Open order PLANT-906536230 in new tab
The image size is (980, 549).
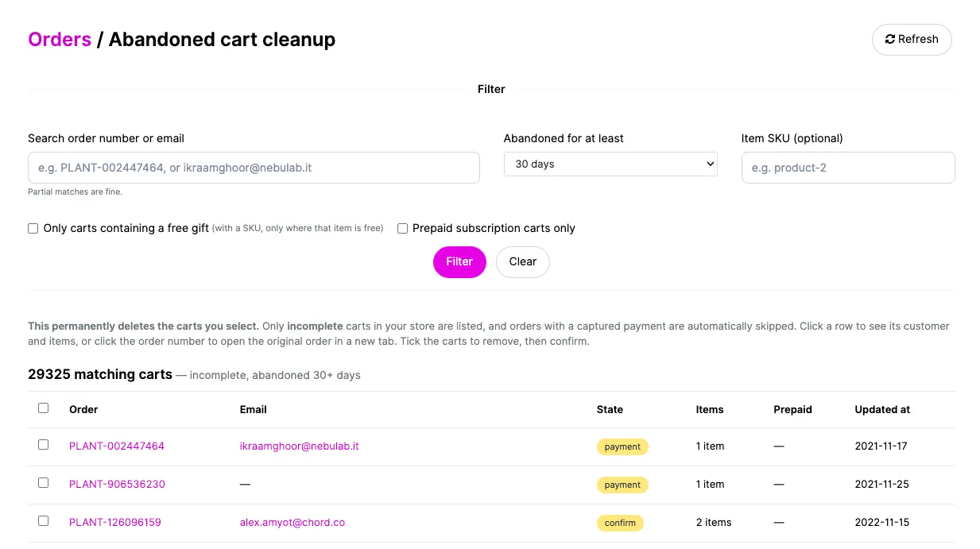[x=117, y=485]
